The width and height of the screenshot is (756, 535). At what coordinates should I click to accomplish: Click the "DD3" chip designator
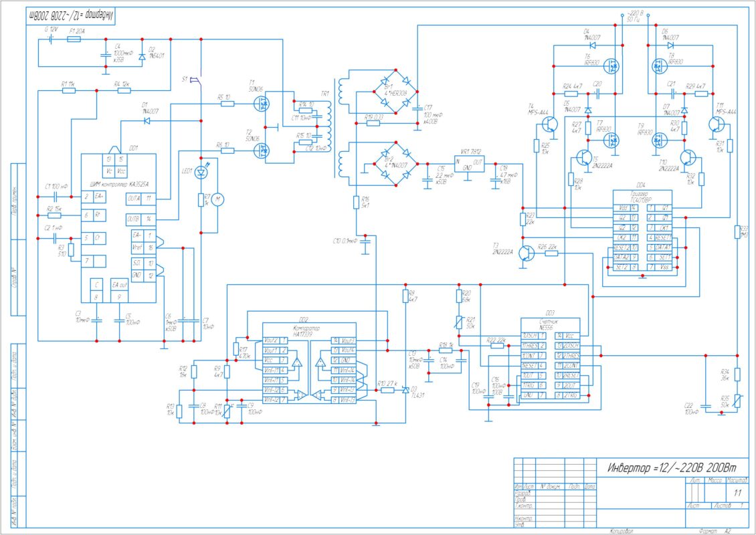pos(550,313)
